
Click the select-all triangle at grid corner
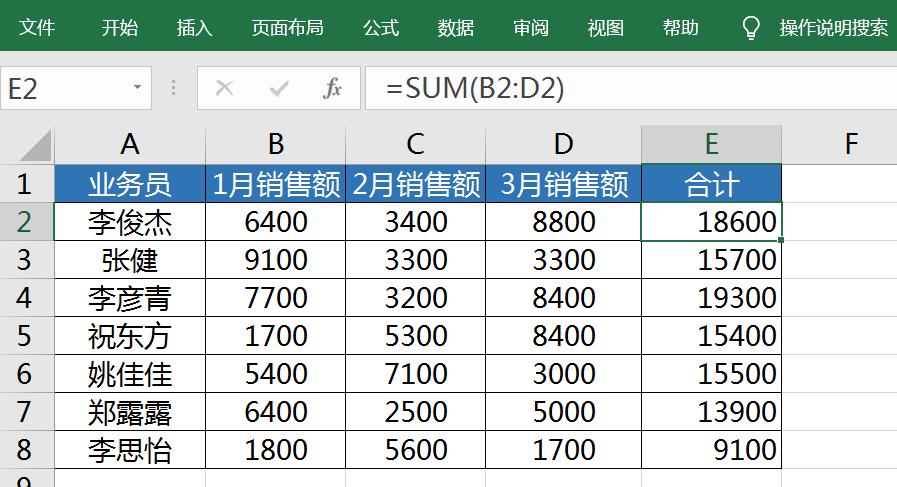coord(35,145)
